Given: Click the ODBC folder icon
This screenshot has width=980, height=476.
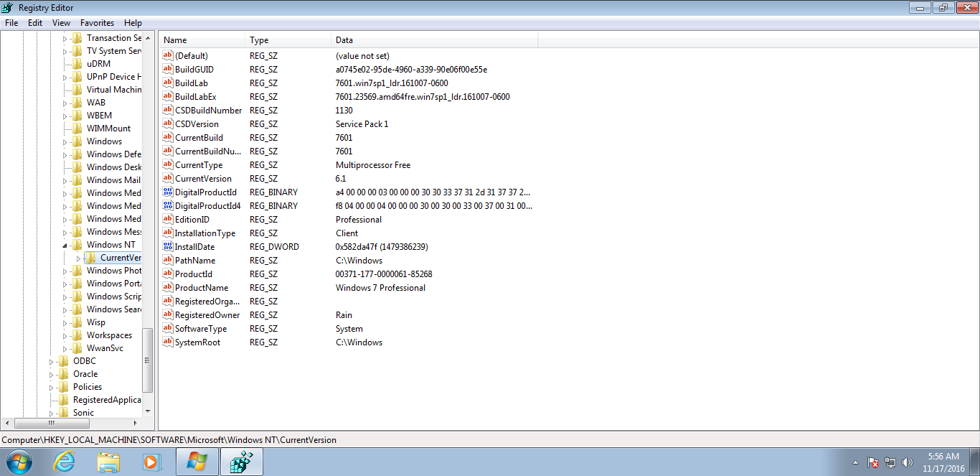Looking at the screenshot, I should 63,361.
